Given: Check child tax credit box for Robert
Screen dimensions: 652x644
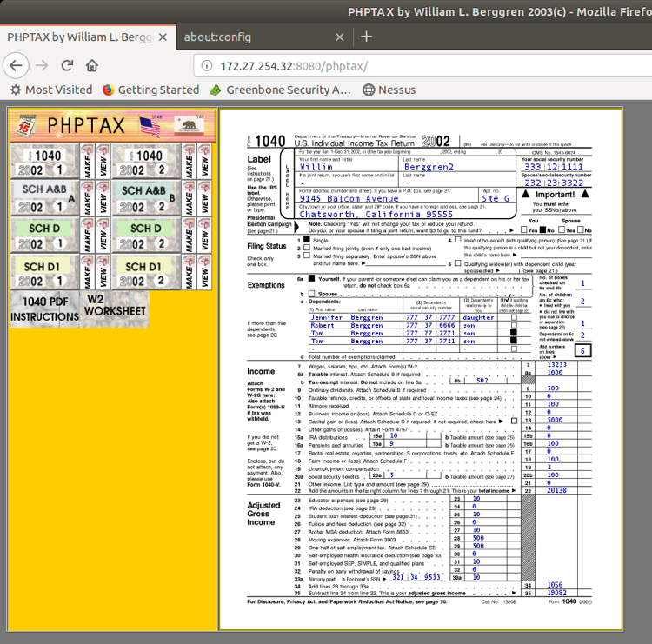Looking at the screenshot, I should point(514,325).
